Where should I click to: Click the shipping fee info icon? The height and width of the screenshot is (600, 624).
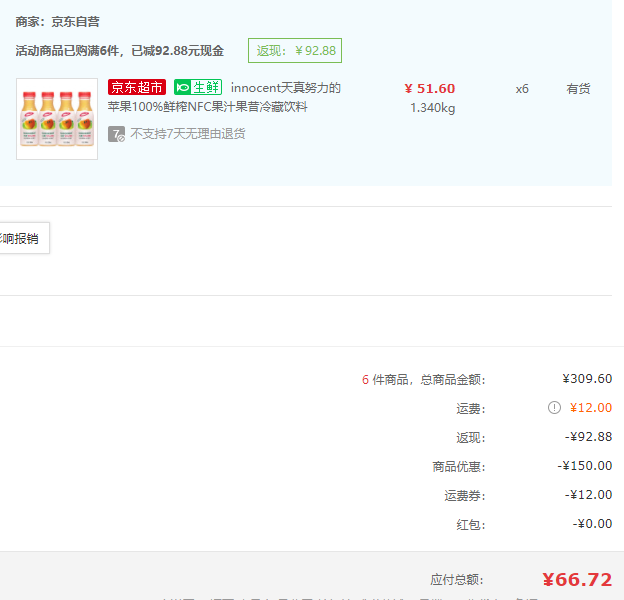click(554, 407)
